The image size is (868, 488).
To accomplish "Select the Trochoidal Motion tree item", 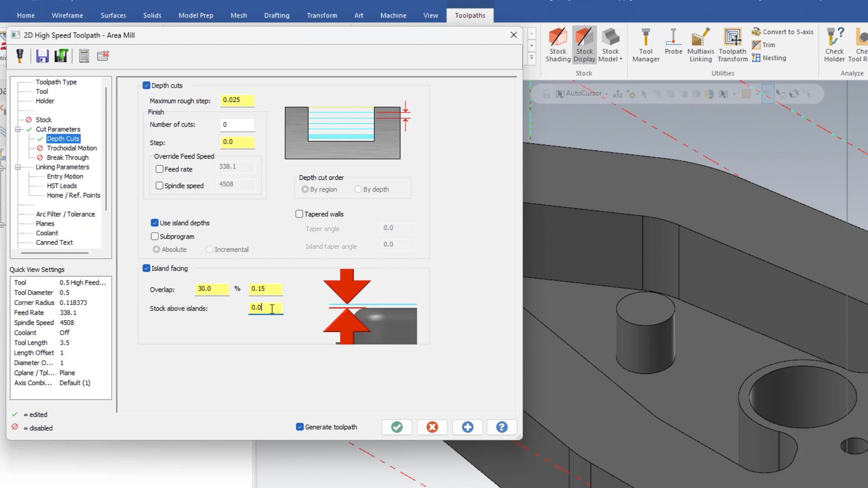I will 72,148.
